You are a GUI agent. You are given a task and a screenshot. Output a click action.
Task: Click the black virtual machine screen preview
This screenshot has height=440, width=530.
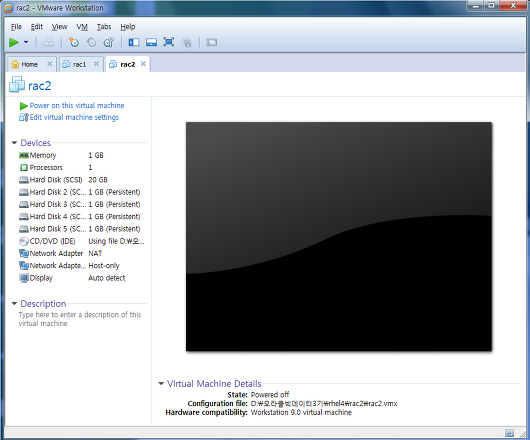pos(339,237)
